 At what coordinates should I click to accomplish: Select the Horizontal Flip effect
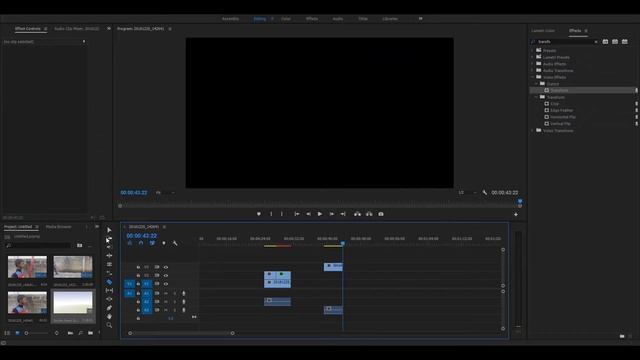(x=562, y=117)
